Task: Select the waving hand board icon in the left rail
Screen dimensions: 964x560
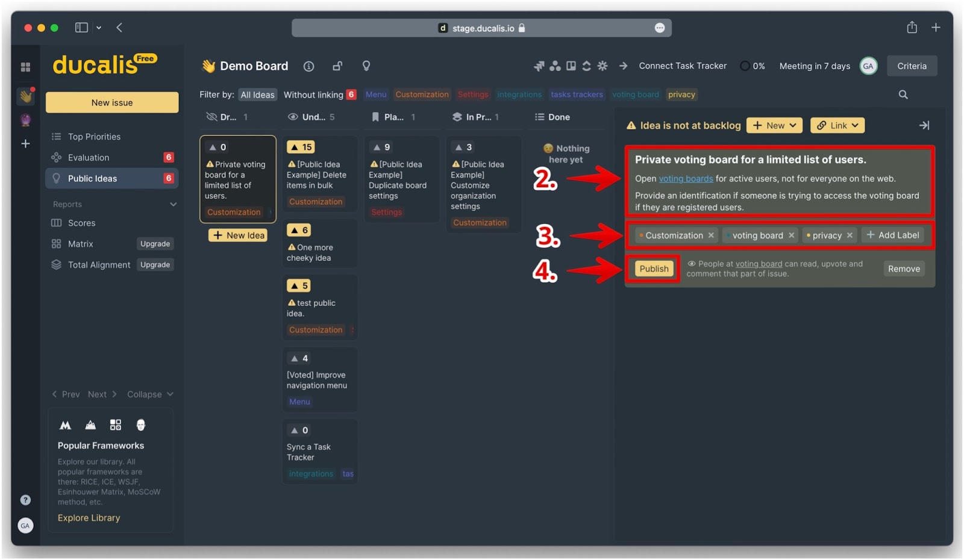Action: tap(25, 96)
